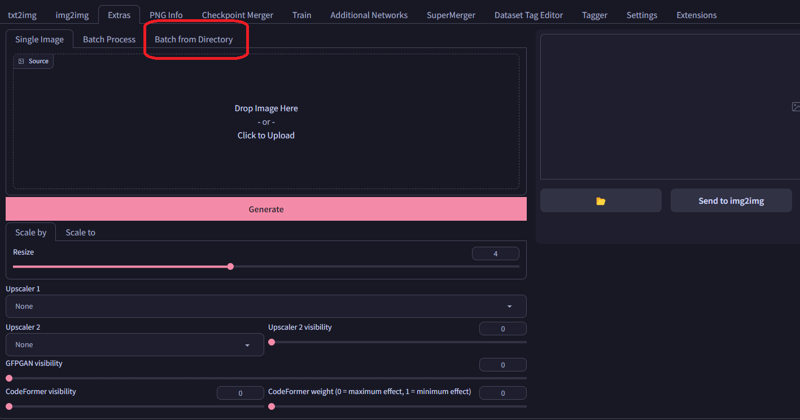Click to Upload in source drop area
800x420 pixels.
click(265, 135)
